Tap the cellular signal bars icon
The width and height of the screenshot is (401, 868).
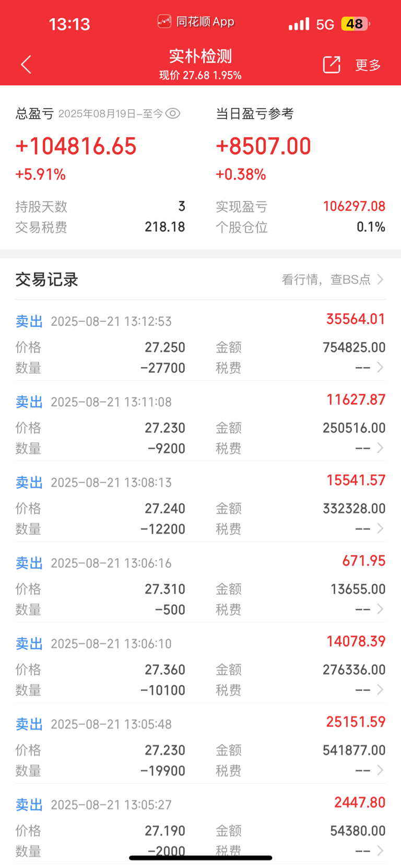[299, 24]
